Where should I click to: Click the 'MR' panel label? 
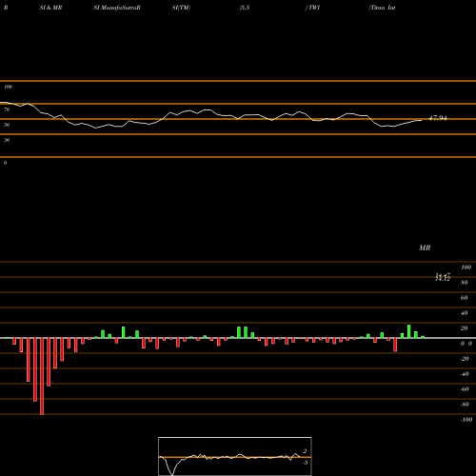coord(425,248)
